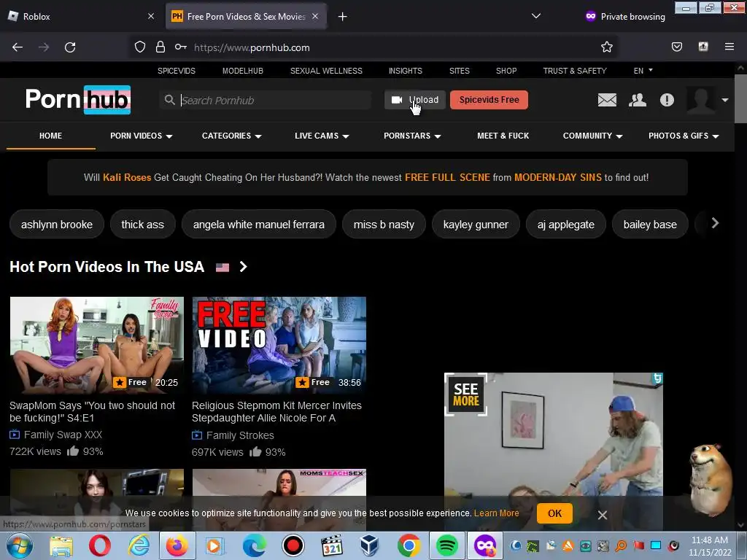Image resolution: width=747 pixels, height=560 pixels.
Task: Dismiss the cookie banner with X
Action: [602, 515]
